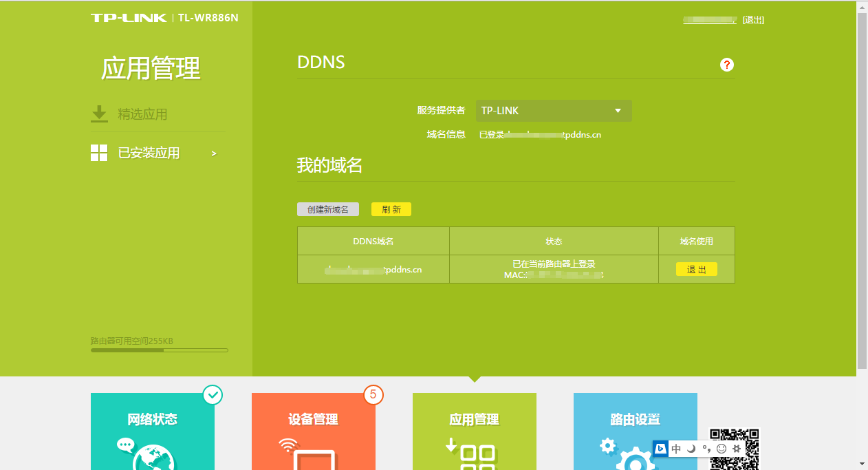Open the 服务提供者 TP-LINK dropdown
The image size is (868, 470).
pos(554,111)
